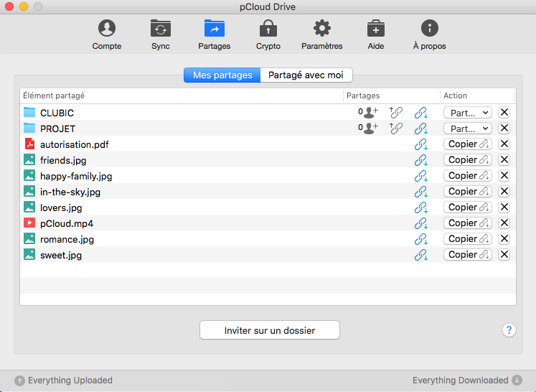Open the Compte account section
536x392 pixels.
107,35
